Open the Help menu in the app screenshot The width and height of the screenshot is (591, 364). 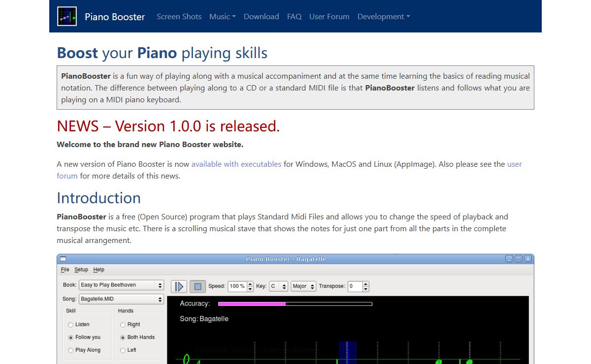[98, 270]
